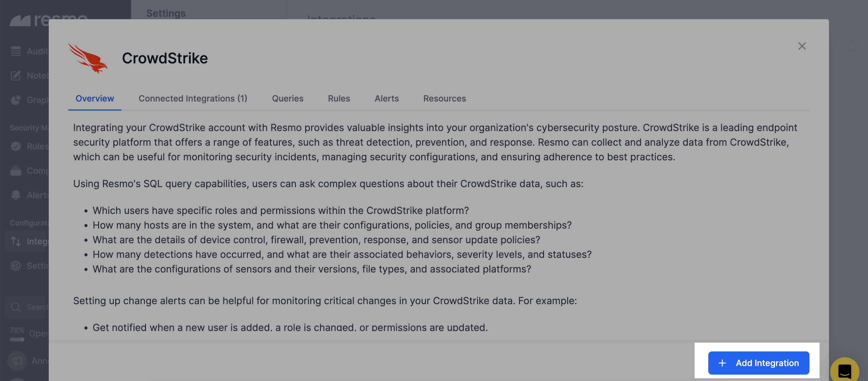Click the Alerts bell icon in sidebar
This screenshot has width=868, height=381.
16,195
